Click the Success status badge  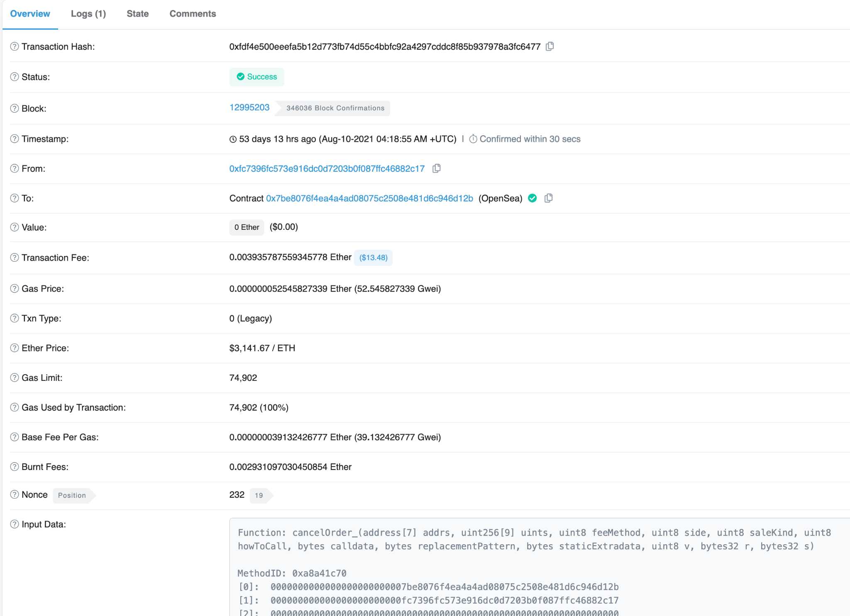256,77
